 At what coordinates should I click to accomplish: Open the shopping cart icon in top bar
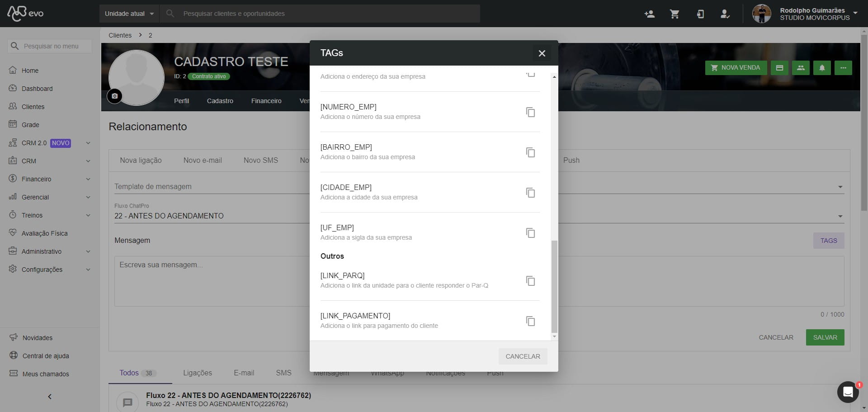(675, 14)
